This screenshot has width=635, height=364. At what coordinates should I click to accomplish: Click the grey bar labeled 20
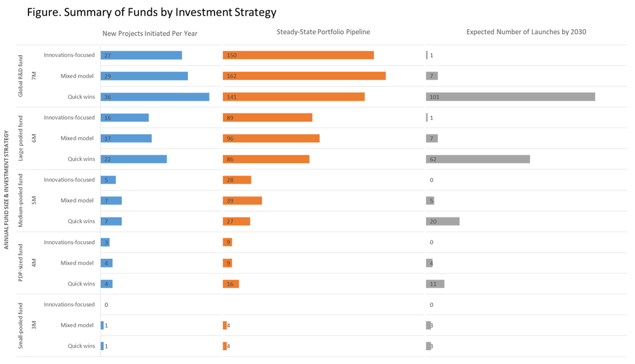pyautogui.click(x=443, y=221)
